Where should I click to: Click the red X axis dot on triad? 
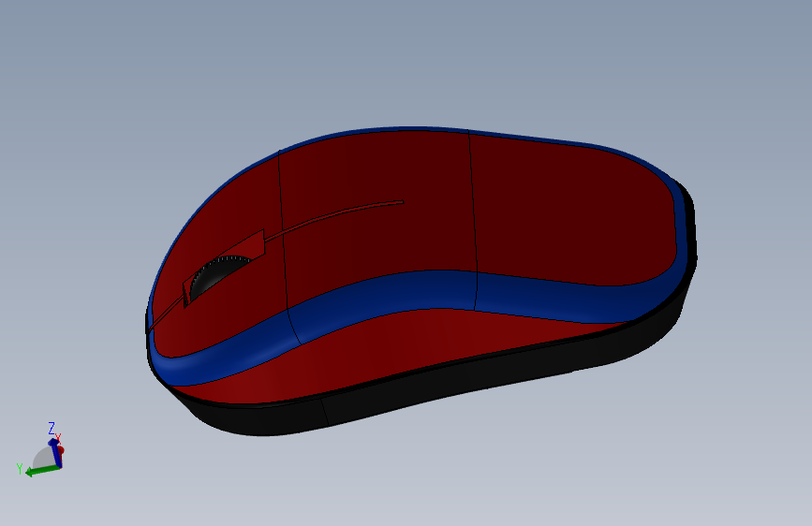click(61, 450)
